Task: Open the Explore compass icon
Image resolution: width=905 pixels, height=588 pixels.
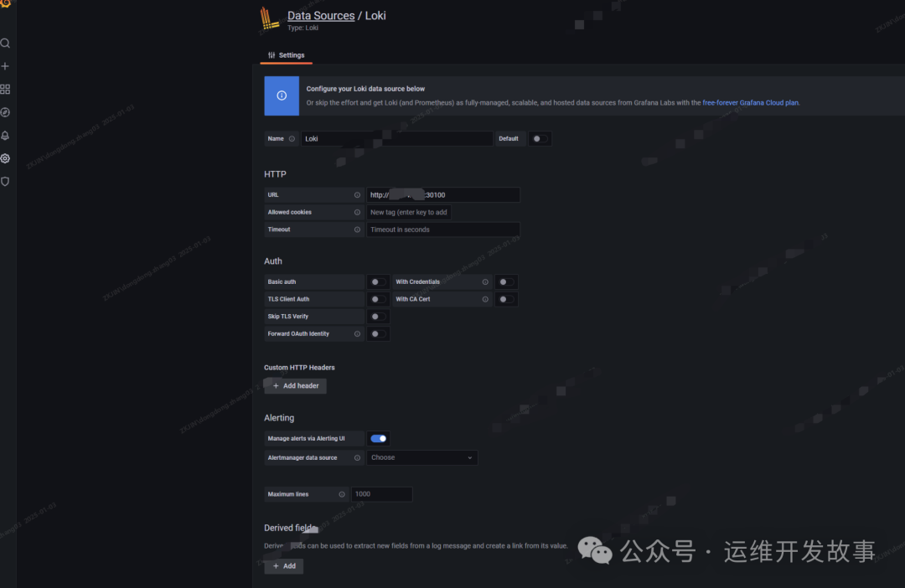Action: pyautogui.click(x=5, y=112)
